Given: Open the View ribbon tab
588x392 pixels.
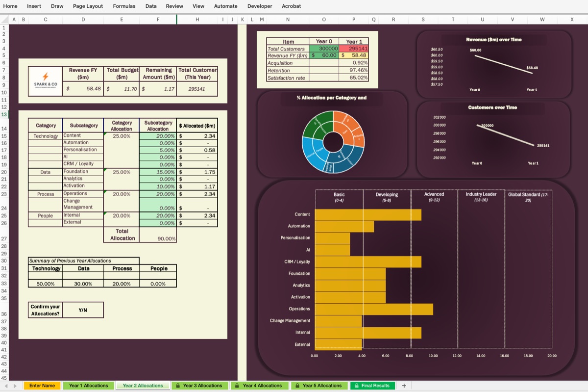Looking at the screenshot, I should click(x=198, y=6).
